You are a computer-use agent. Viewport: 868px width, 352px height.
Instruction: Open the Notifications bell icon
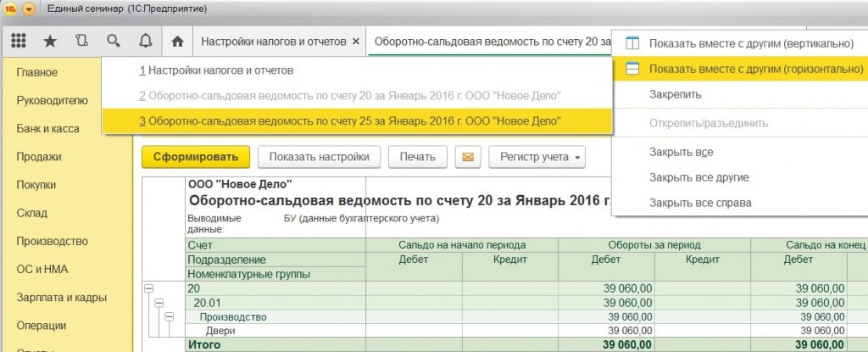click(145, 41)
